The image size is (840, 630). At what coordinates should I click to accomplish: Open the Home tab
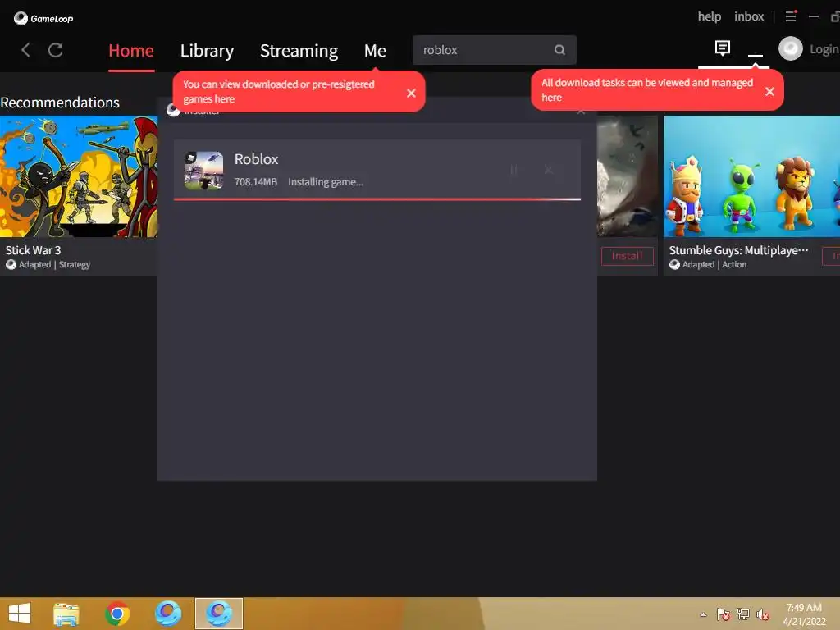[131, 50]
